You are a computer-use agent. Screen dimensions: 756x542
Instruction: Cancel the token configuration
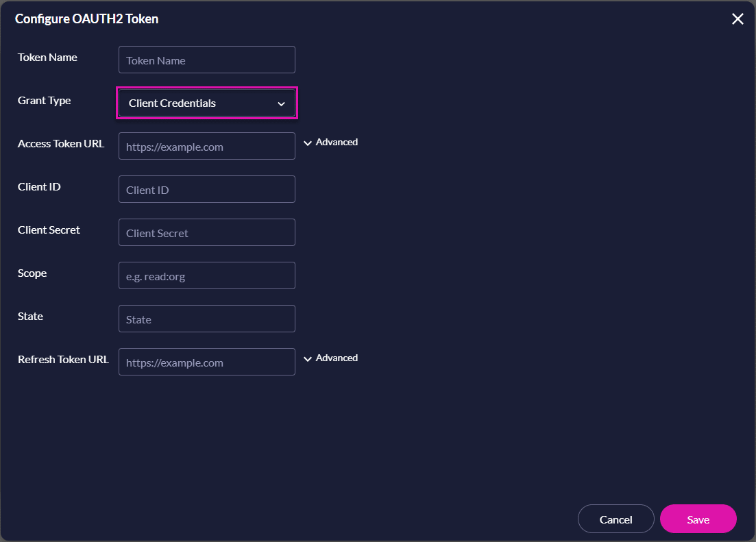click(x=615, y=519)
